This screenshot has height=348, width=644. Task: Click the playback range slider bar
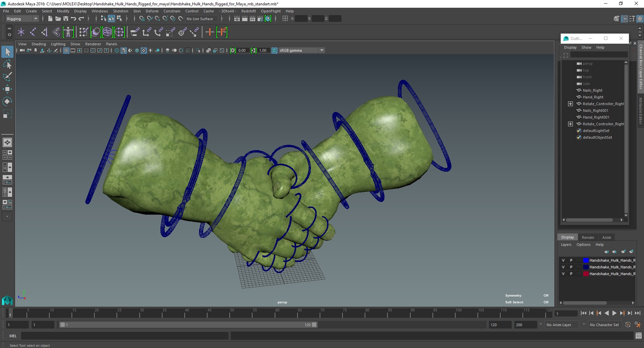[x=188, y=325]
